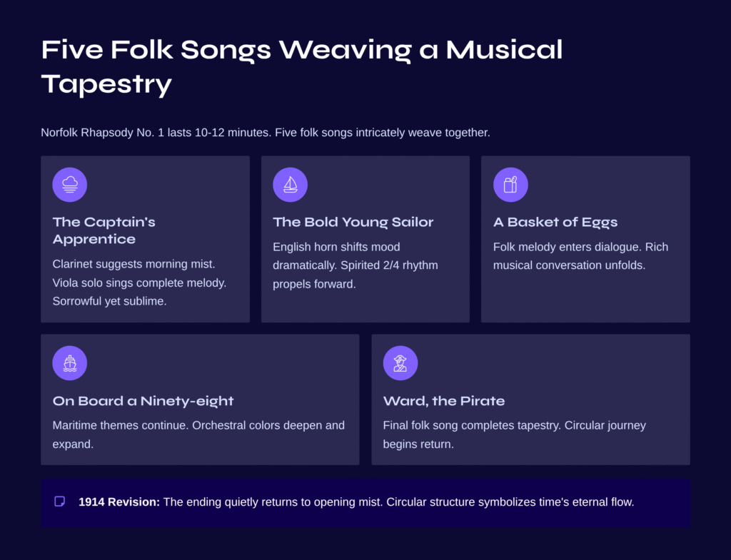Screen dimensions: 731x560
Task: Click On Board a Ninety-eight title
Action: [143, 401]
